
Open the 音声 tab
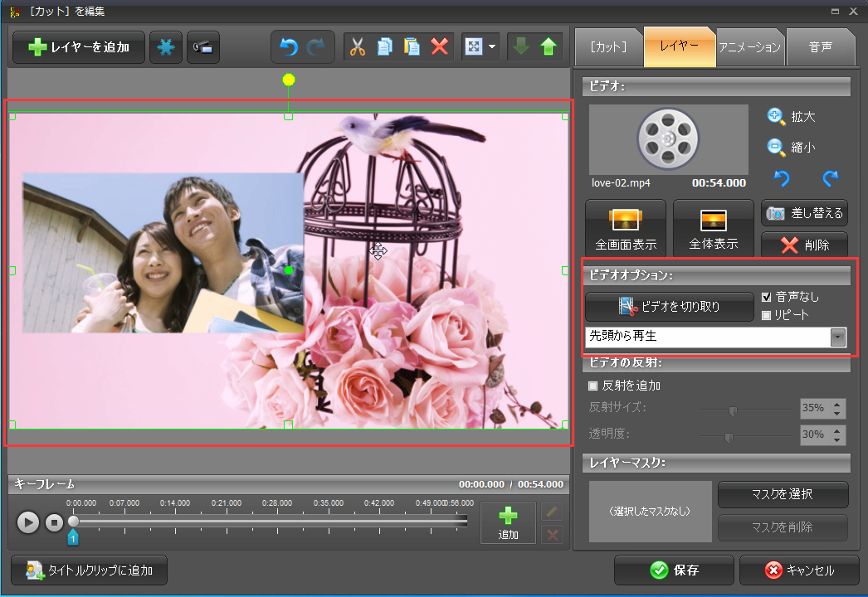coord(820,47)
